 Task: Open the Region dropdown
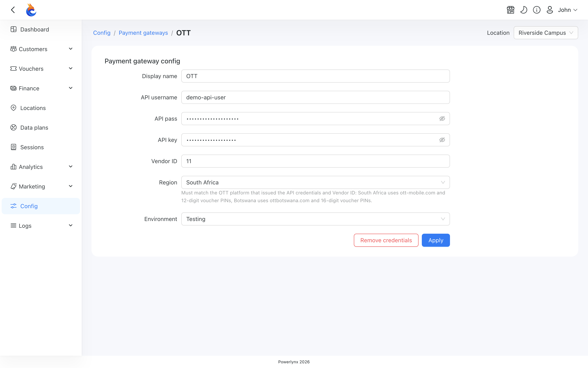315,182
